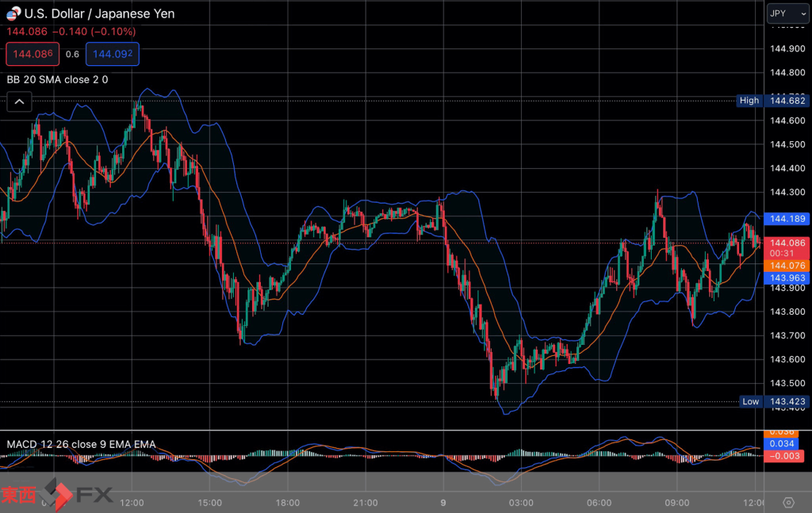Click the Low 143.423 price label
Screen dimensions: 812x513
coord(775,401)
